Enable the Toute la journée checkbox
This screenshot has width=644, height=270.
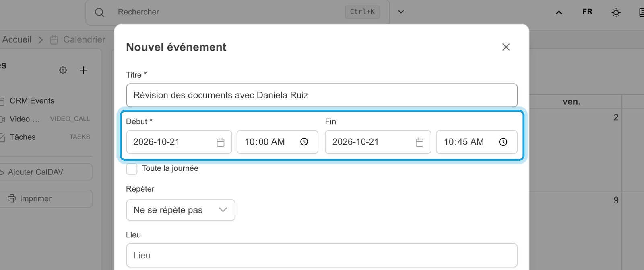pyautogui.click(x=132, y=169)
